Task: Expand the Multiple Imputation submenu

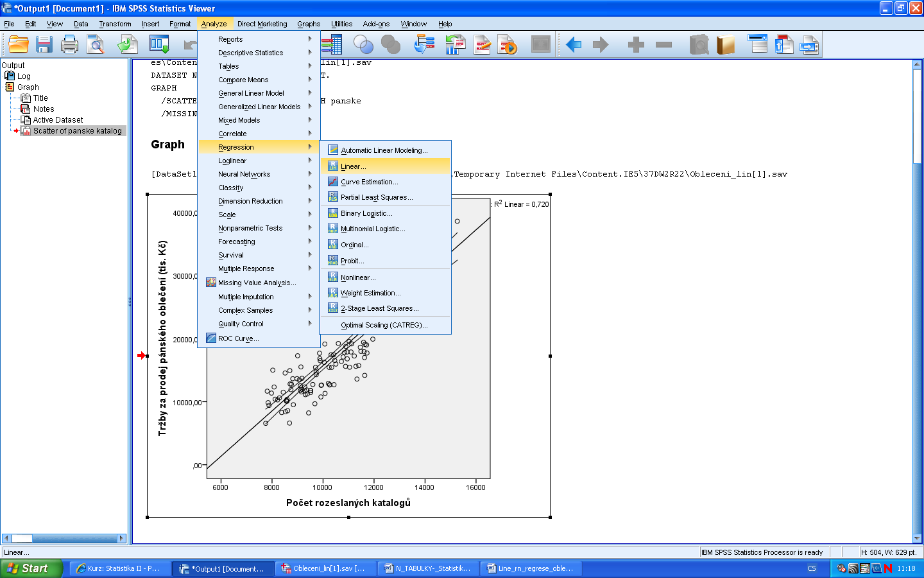Action: [259, 297]
